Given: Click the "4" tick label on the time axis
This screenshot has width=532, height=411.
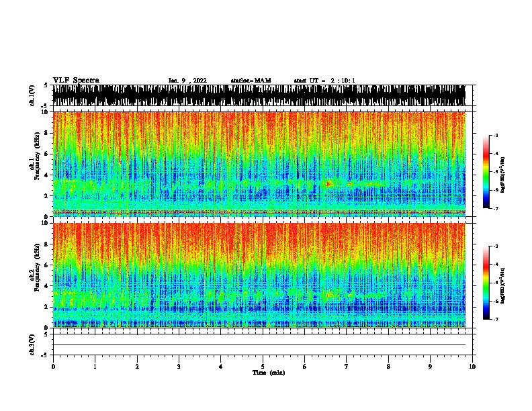Looking at the screenshot, I should click(221, 366).
